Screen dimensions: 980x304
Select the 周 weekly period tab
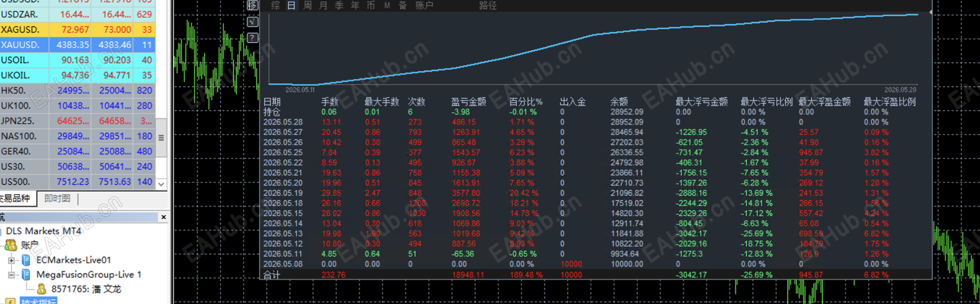point(307,6)
